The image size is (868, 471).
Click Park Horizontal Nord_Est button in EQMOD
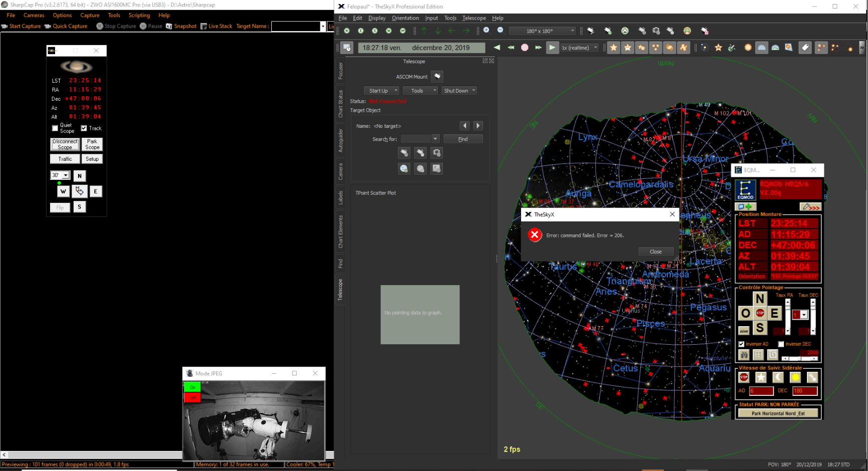click(x=778, y=413)
